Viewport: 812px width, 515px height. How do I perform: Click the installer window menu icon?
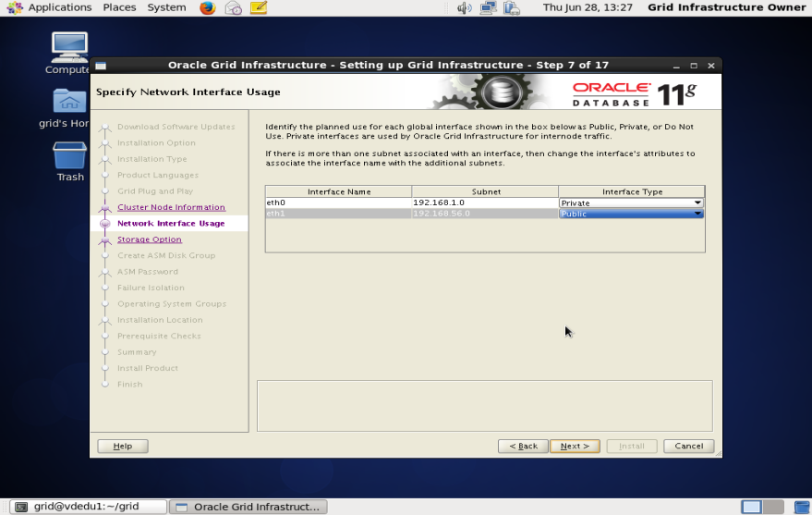pos(101,66)
